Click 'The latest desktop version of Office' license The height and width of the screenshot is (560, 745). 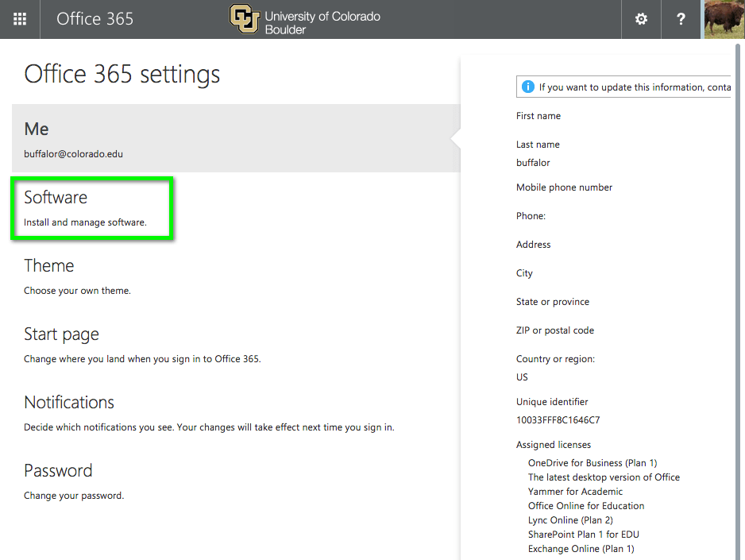pyautogui.click(x=604, y=477)
